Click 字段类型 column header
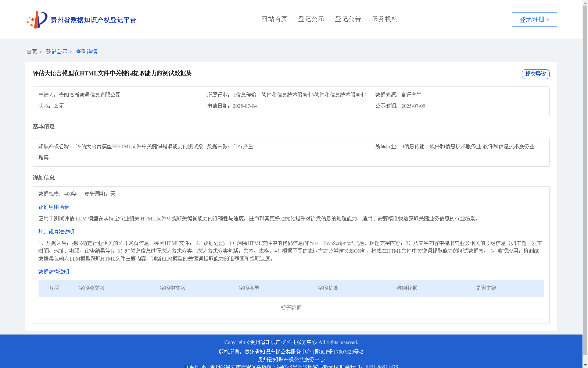The height and width of the screenshot is (368, 588). point(249,288)
